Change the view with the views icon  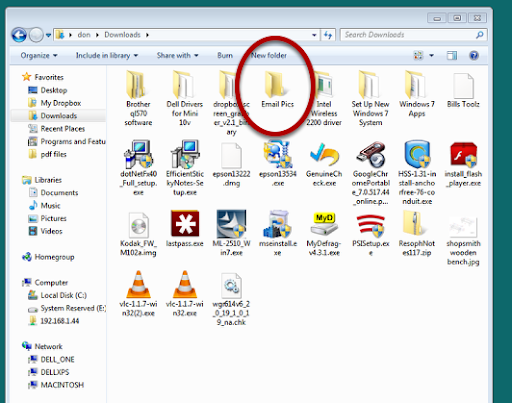(418, 55)
